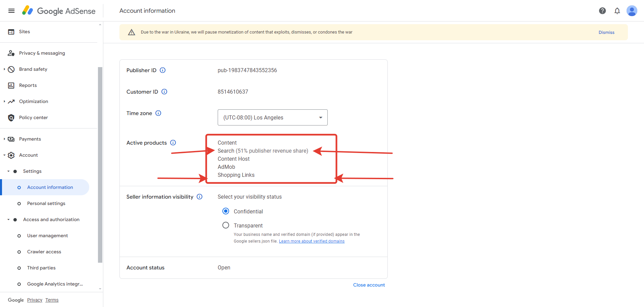This screenshot has height=307, width=644.
Task: Collapse the Account section arrow
Action: (x=4, y=155)
